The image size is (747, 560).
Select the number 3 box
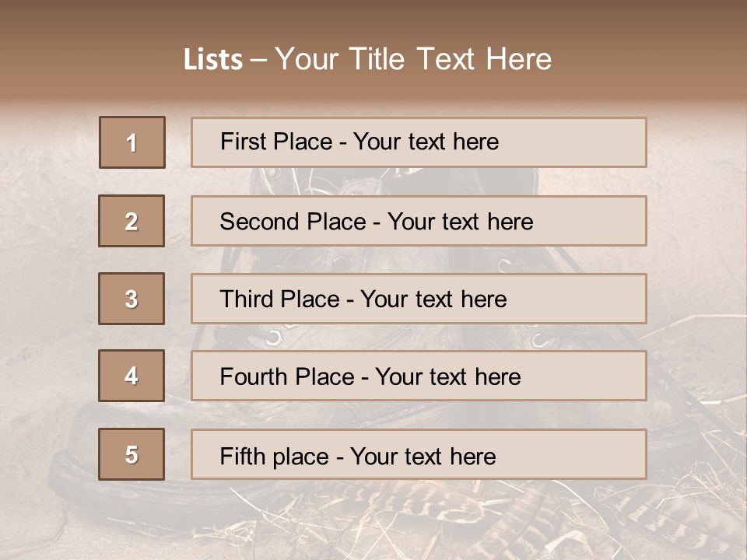pyautogui.click(x=132, y=299)
